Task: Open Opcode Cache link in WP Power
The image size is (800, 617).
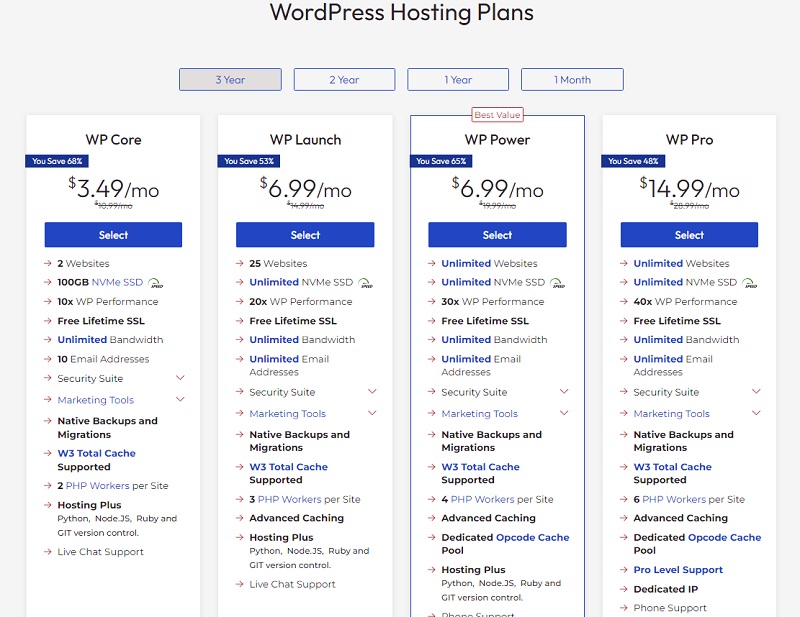Action: coord(533,537)
